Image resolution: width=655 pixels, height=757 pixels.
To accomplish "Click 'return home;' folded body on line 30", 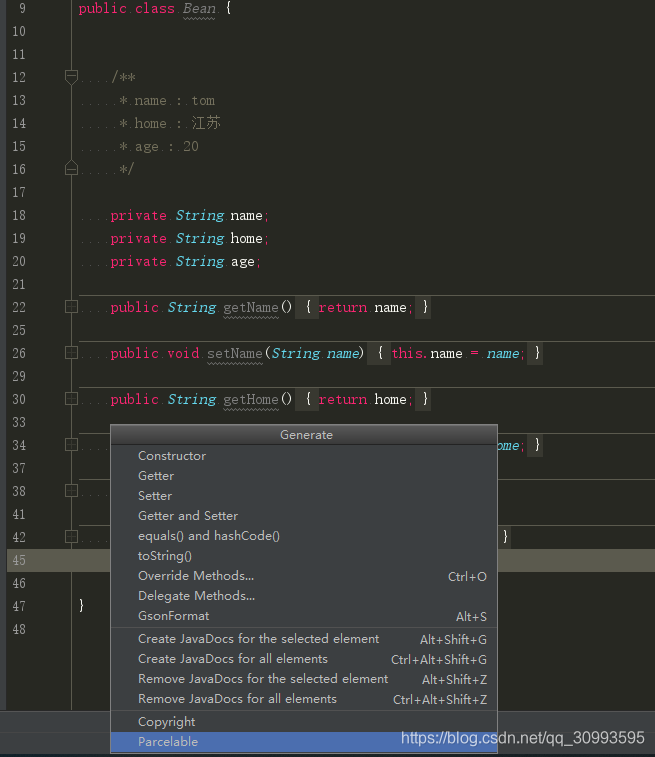I will 365,400.
